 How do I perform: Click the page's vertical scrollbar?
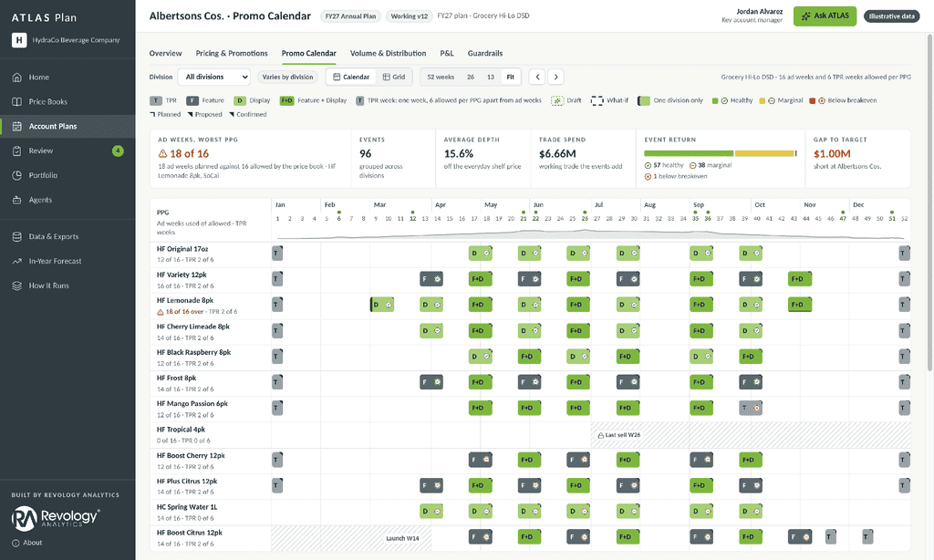click(929, 202)
